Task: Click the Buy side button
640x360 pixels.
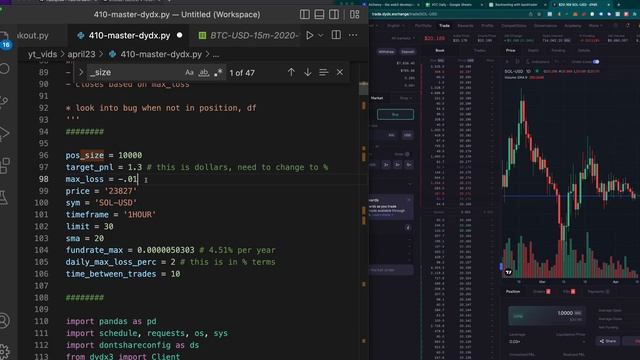Action: pyautogui.click(x=395, y=114)
